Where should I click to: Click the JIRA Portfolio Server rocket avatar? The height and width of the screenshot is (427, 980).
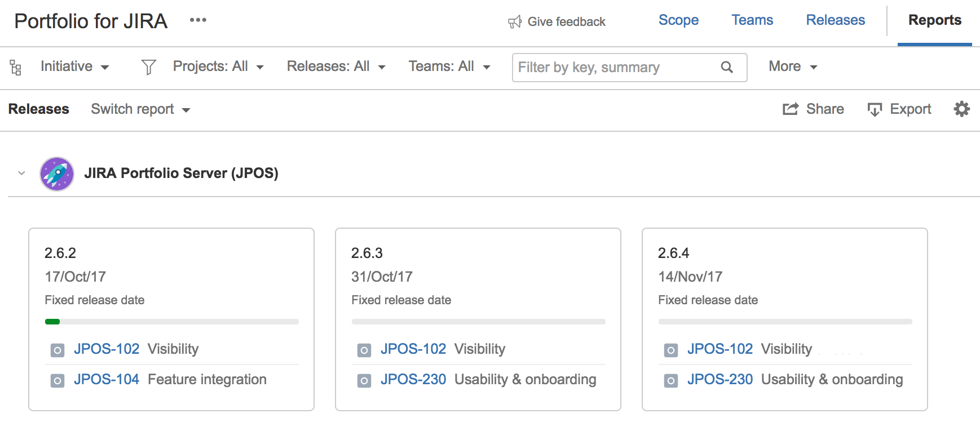click(57, 174)
